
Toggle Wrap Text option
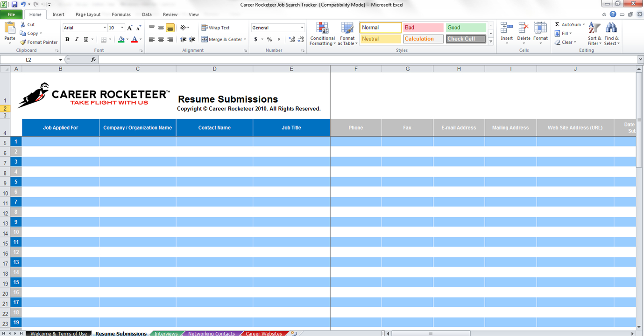point(215,28)
